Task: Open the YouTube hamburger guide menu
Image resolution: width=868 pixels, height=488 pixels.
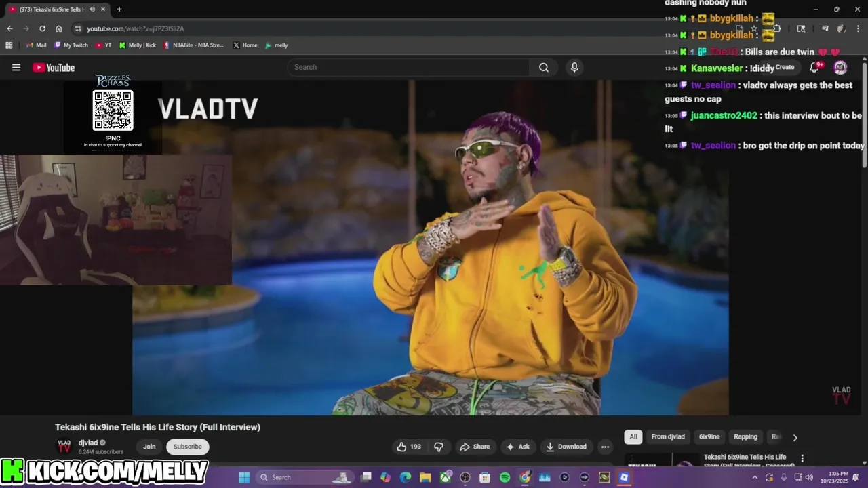Action: pyautogui.click(x=16, y=67)
